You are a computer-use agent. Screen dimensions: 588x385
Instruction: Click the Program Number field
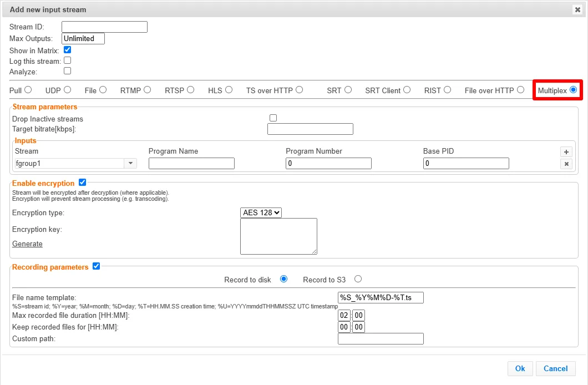[329, 164]
